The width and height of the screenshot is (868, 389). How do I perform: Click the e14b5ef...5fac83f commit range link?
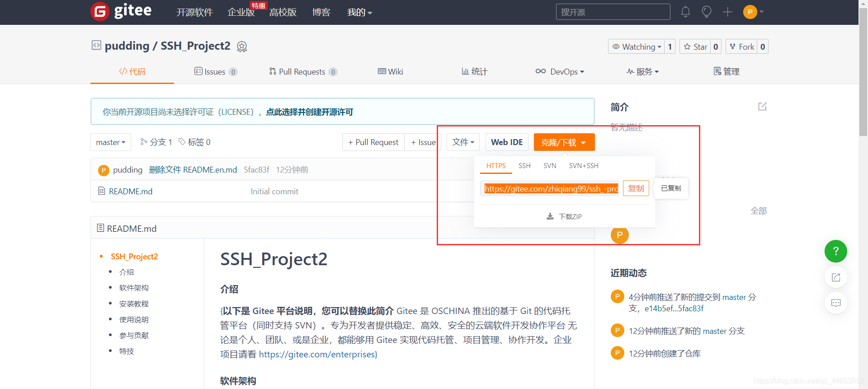[674, 309]
